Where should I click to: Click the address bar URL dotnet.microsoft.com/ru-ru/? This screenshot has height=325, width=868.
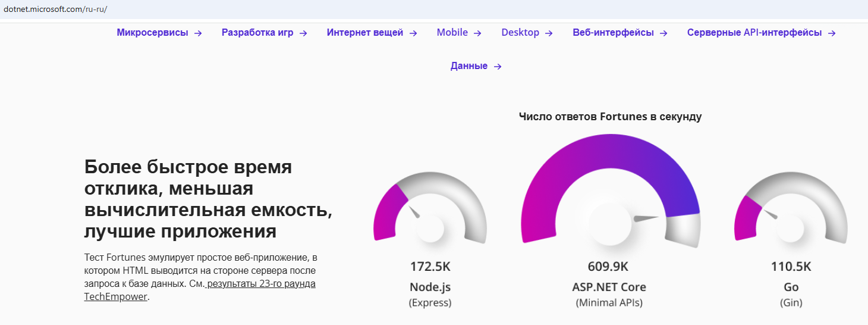55,10
